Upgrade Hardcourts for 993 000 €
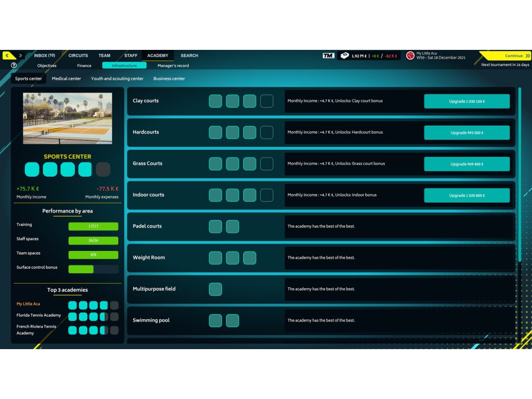 click(467, 132)
